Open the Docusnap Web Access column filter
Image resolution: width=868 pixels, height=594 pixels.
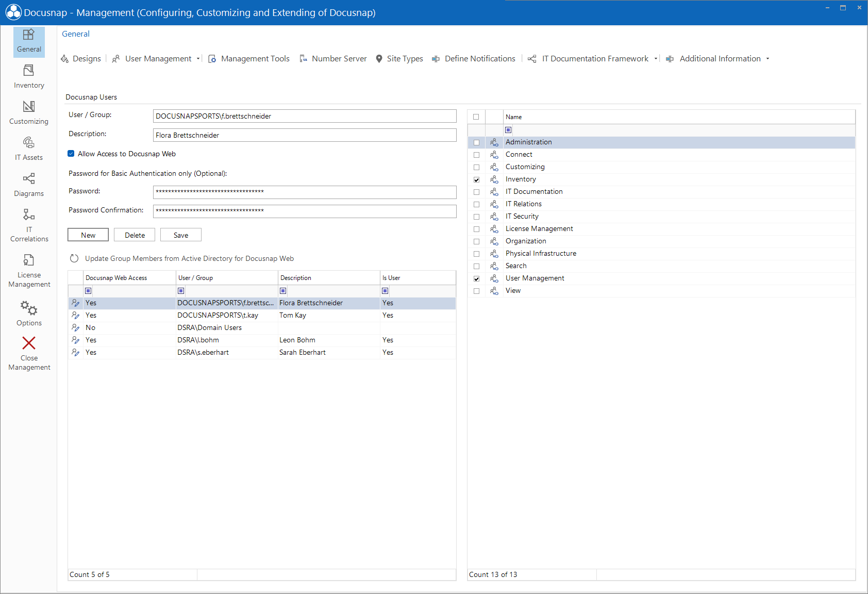[88, 291]
